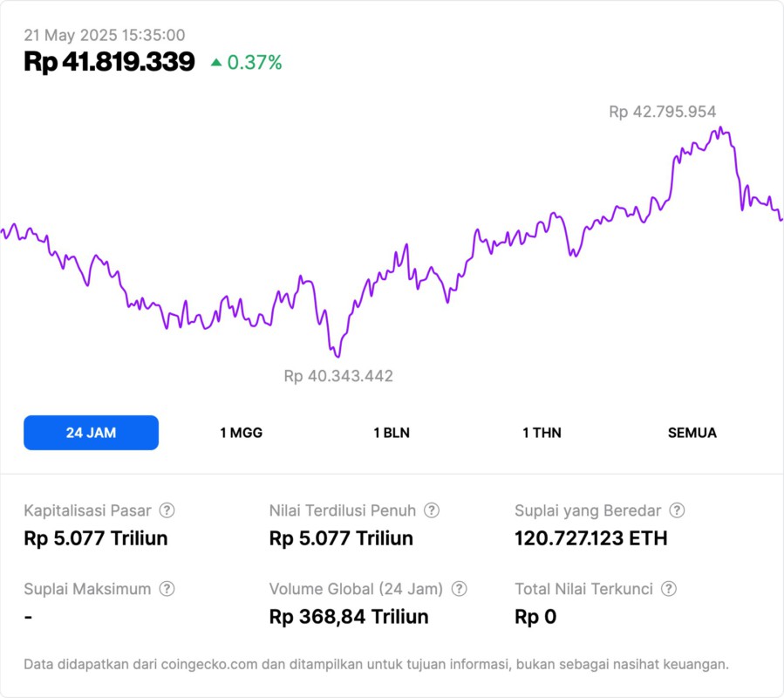Click the Volume Global (24 Jam) info icon
This screenshot has width=784, height=698.
coord(459,589)
